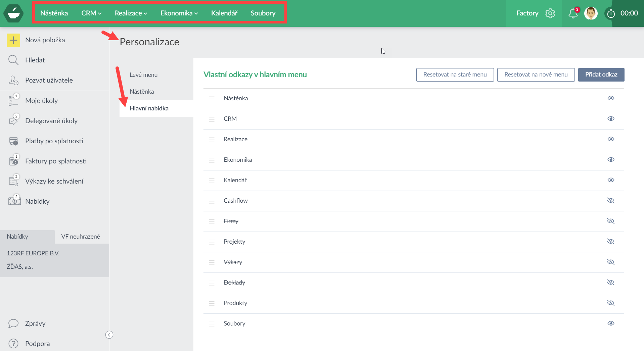The width and height of the screenshot is (644, 351).
Task: Select Levé menu in personalization sidebar
Action: point(144,75)
